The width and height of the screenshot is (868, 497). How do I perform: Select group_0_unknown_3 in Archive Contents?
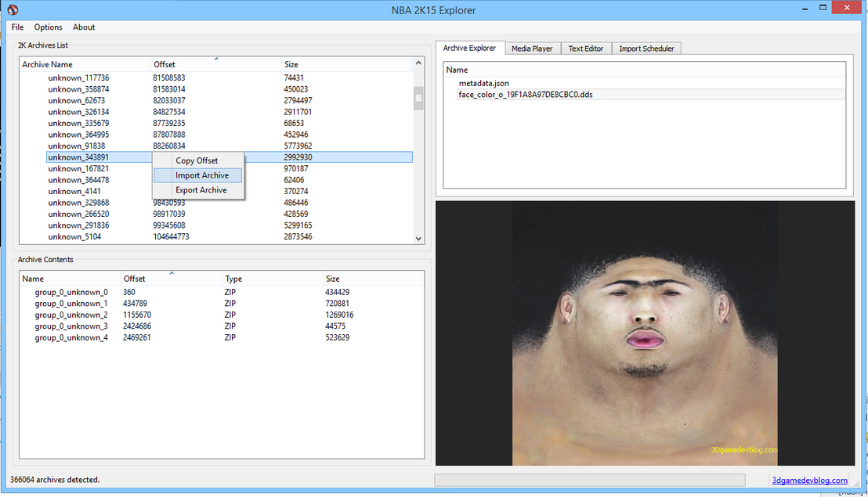[x=71, y=326]
